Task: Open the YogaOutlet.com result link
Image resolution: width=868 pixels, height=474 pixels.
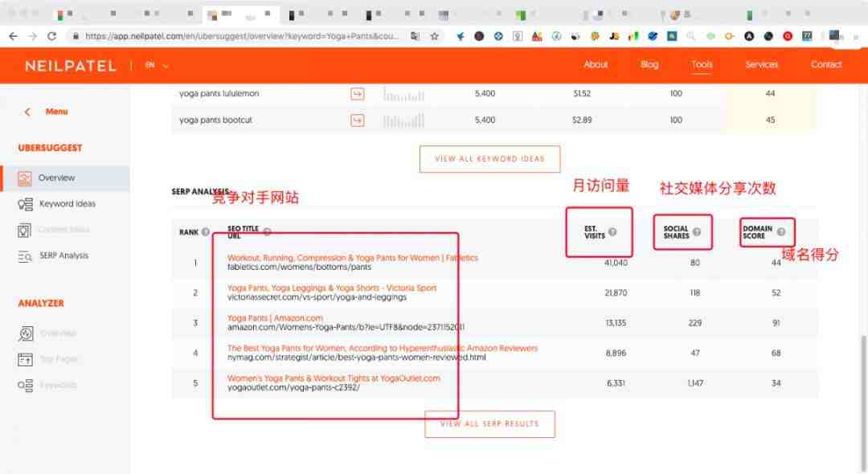Action: tap(334, 378)
